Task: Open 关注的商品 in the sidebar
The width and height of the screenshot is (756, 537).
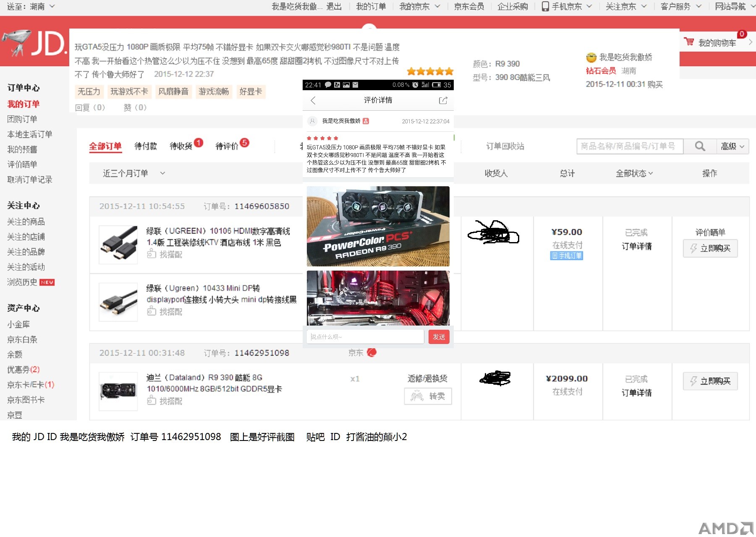Action: pyautogui.click(x=26, y=222)
